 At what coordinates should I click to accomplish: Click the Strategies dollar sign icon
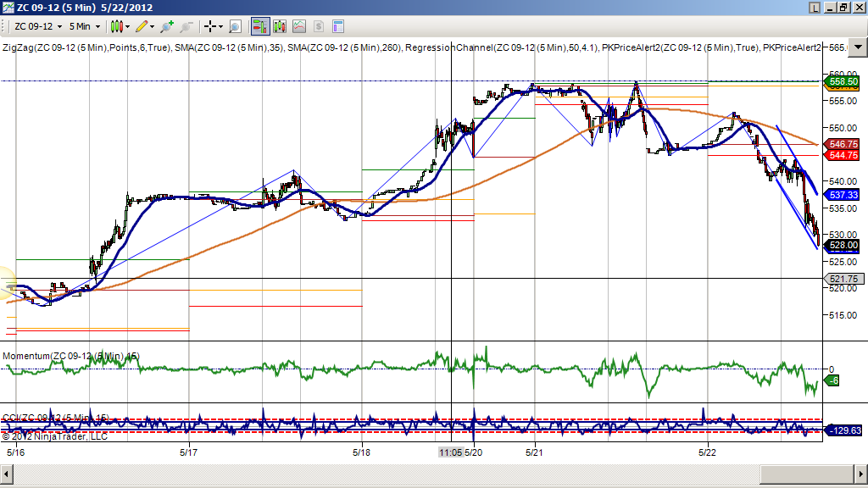click(319, 26)
